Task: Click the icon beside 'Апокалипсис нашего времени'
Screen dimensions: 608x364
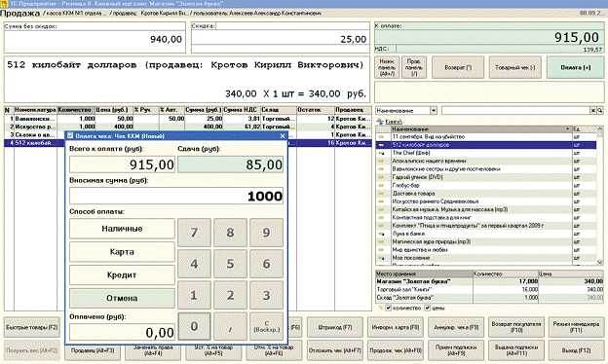Action: (381, 162)
